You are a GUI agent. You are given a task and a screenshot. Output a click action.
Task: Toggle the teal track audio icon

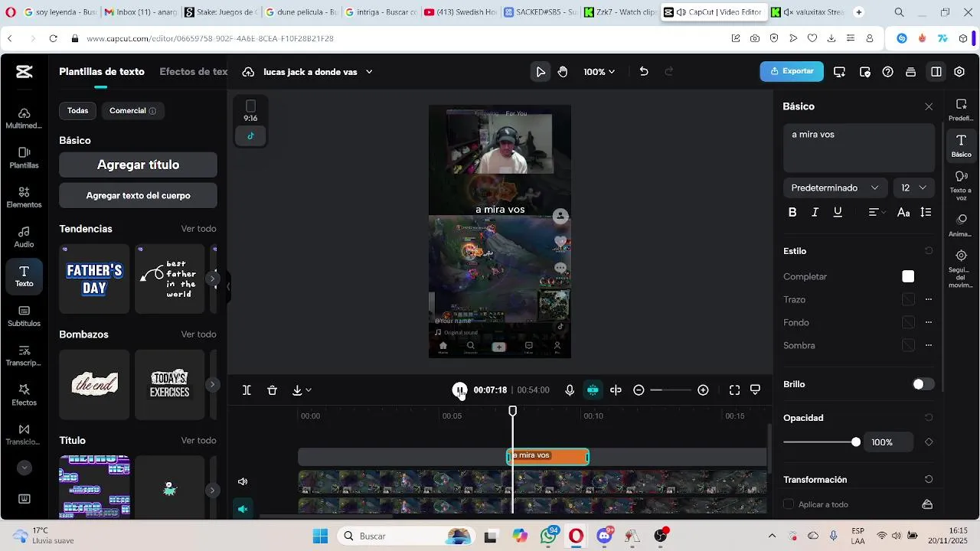click(x=243, y=509)
